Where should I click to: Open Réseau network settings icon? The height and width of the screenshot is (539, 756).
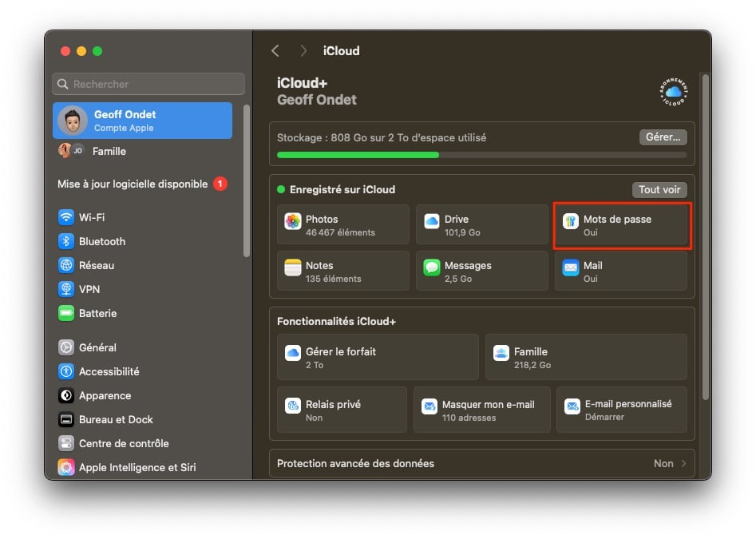tap(66, 266)
